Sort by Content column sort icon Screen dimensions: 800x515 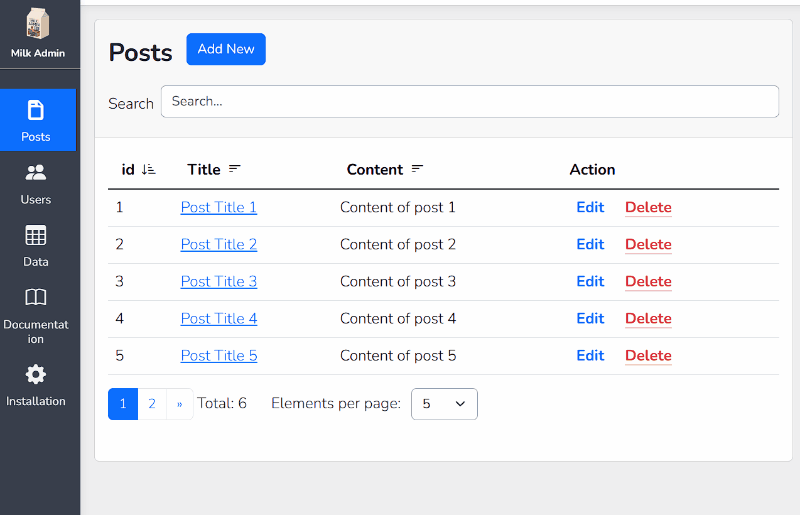[x=417, y=170]
